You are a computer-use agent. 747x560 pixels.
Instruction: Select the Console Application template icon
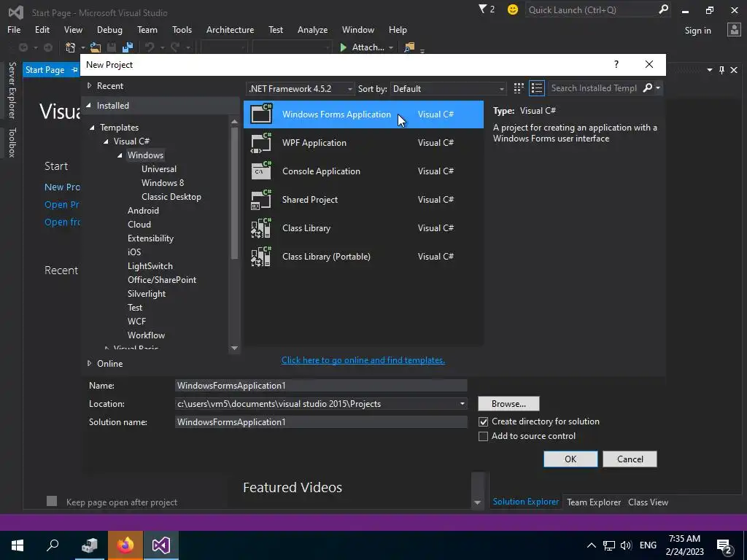click(261, 171)
